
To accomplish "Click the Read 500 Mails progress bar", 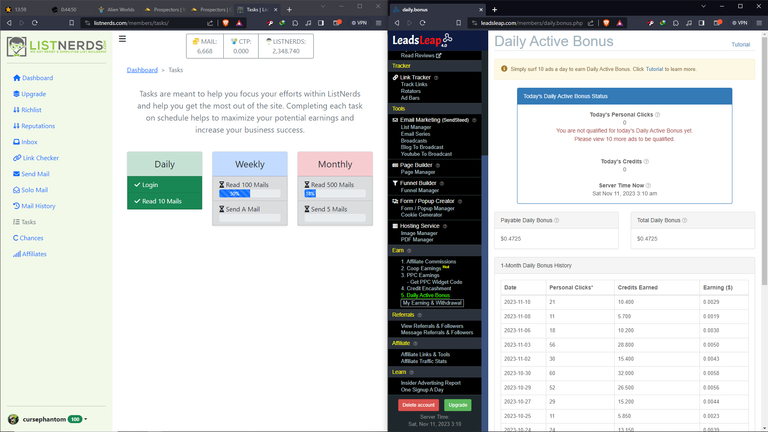I will pyautogui.click(x=335, y=193).
